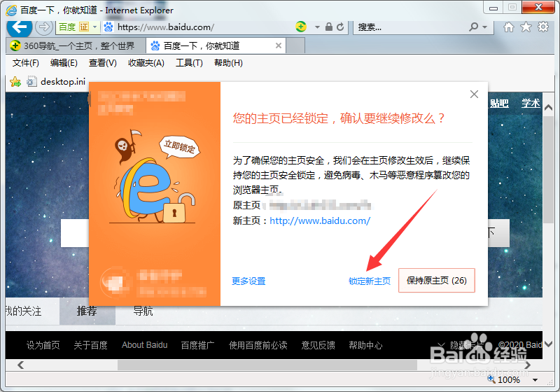Click the IE lock mascot illustration
The image size is (560, 392).
click(x=153, y=176)
